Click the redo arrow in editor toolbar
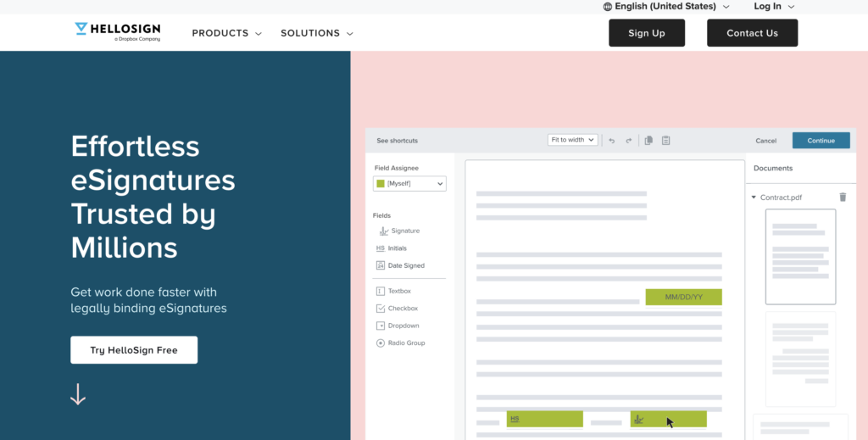Screen dimensions: 868x440 click(x=629, y=141)
